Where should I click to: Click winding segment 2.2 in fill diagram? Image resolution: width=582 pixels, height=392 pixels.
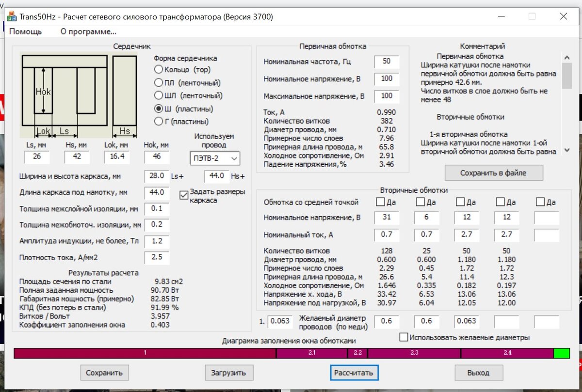358,353
